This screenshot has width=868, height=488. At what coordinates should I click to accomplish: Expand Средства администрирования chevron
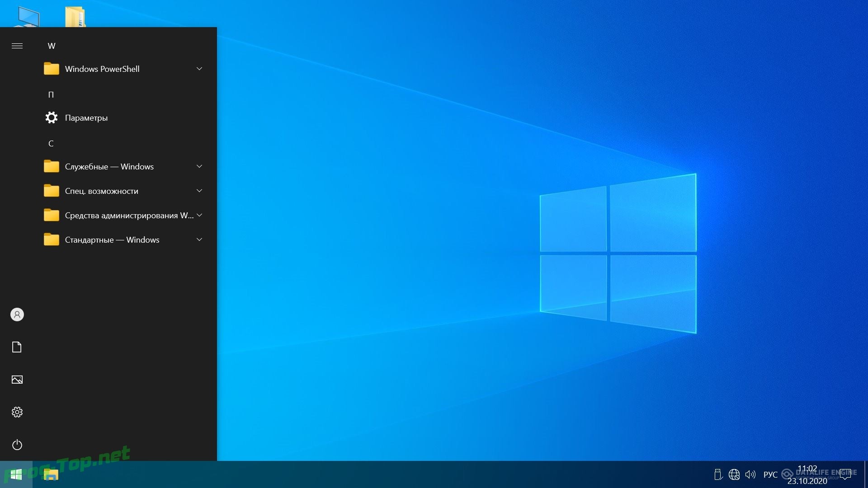(199, 215)
